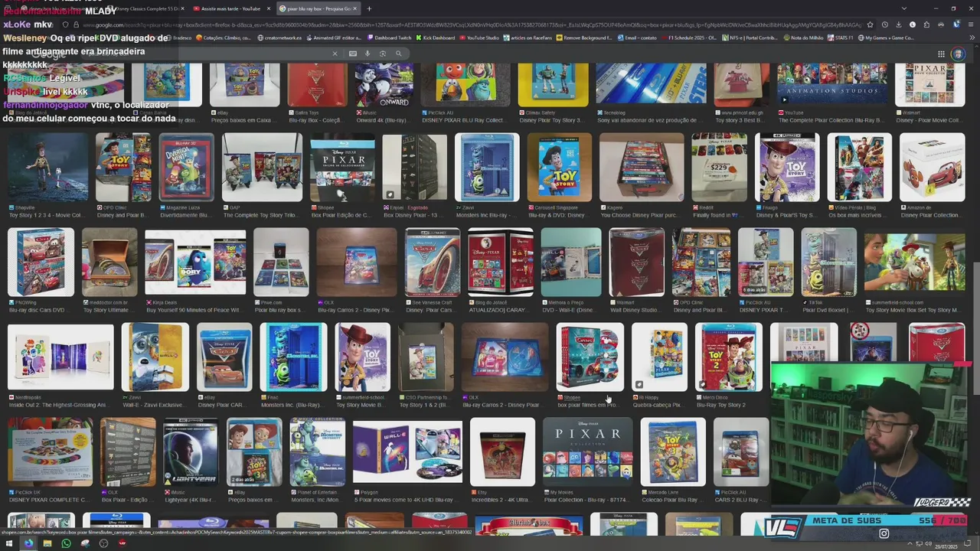Open 'Nota do Milhão' bookmark

804,37
